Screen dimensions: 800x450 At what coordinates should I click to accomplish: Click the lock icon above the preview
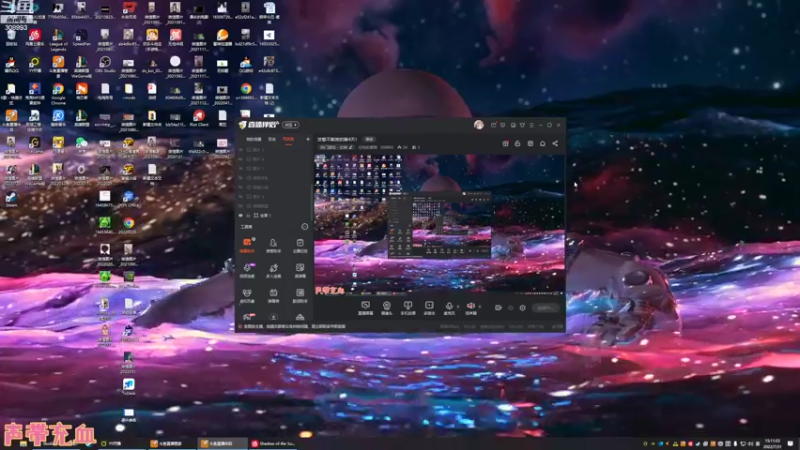[517, 143]
